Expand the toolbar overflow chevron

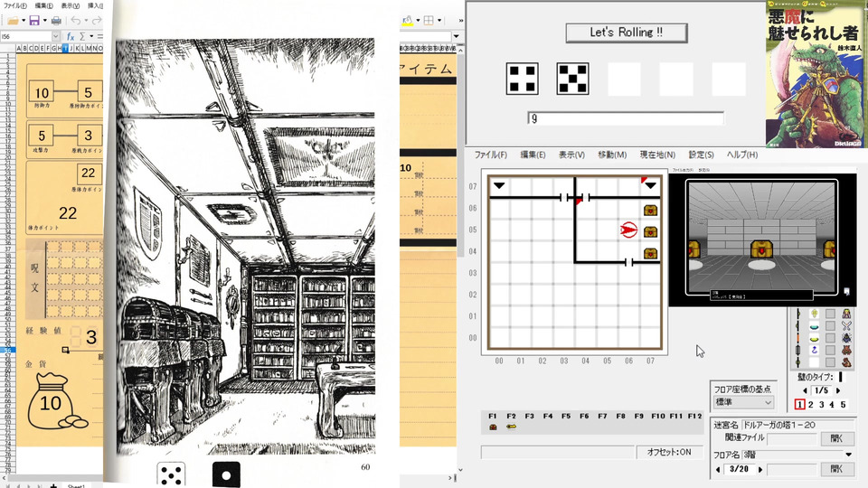coord(460,21)
